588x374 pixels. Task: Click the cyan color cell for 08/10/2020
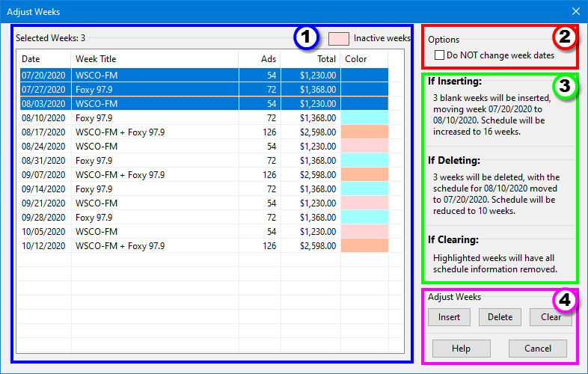pos(364,118)
